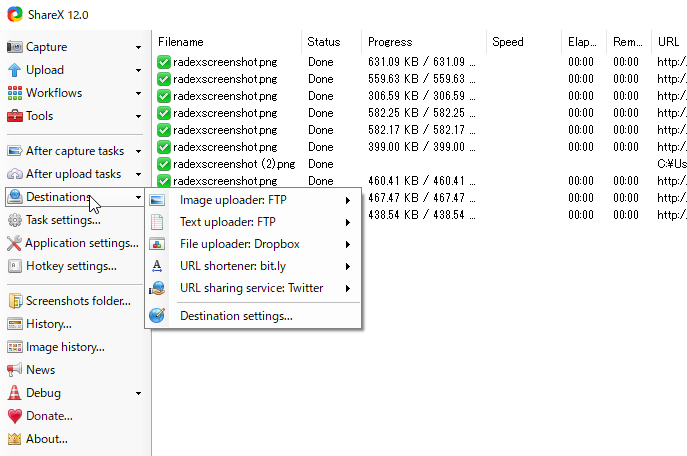Select URL shortener: bit.ly menu entry

(x=253, y=266)
